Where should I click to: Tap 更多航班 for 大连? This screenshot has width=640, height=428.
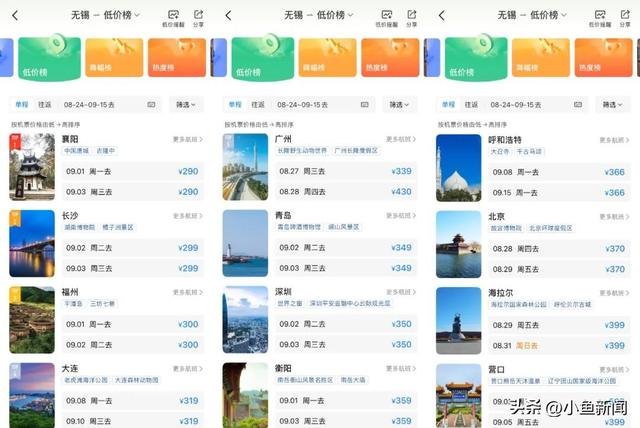[x=188, y=368]
